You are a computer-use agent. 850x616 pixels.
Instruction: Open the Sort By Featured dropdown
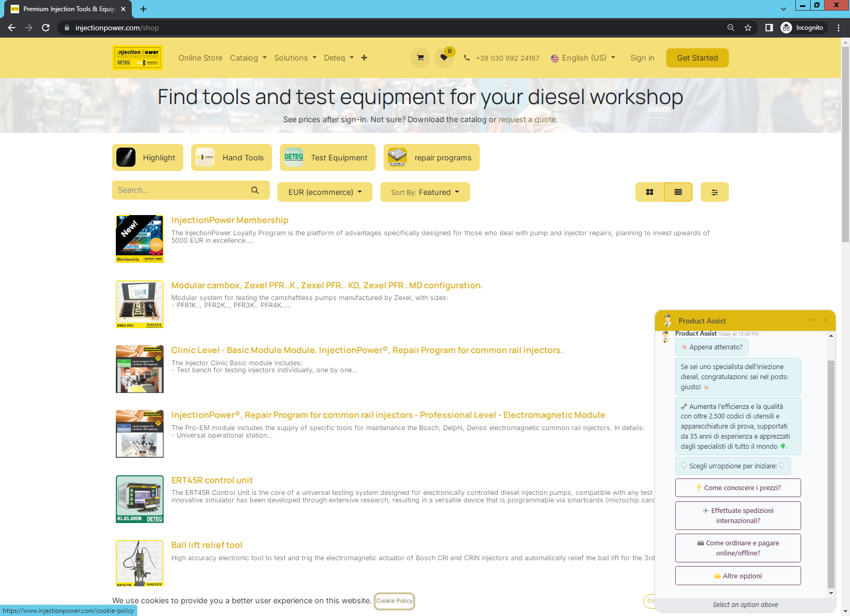[x=425, y=192]
